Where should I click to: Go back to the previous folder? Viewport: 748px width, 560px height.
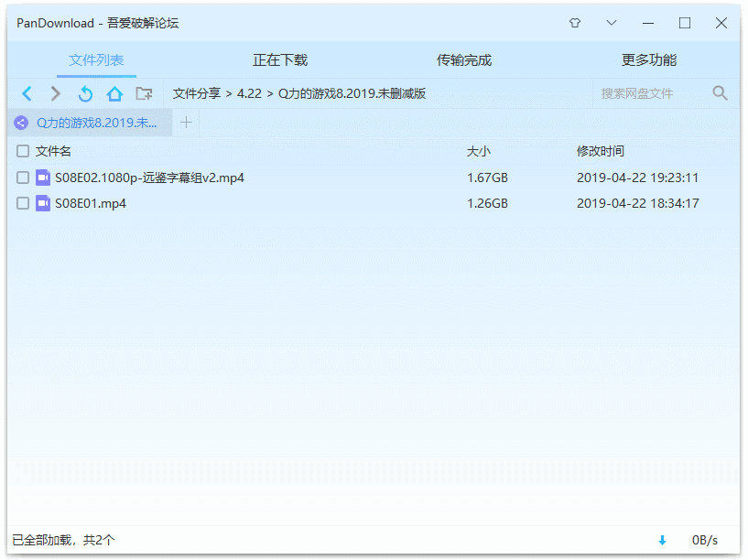27,92
